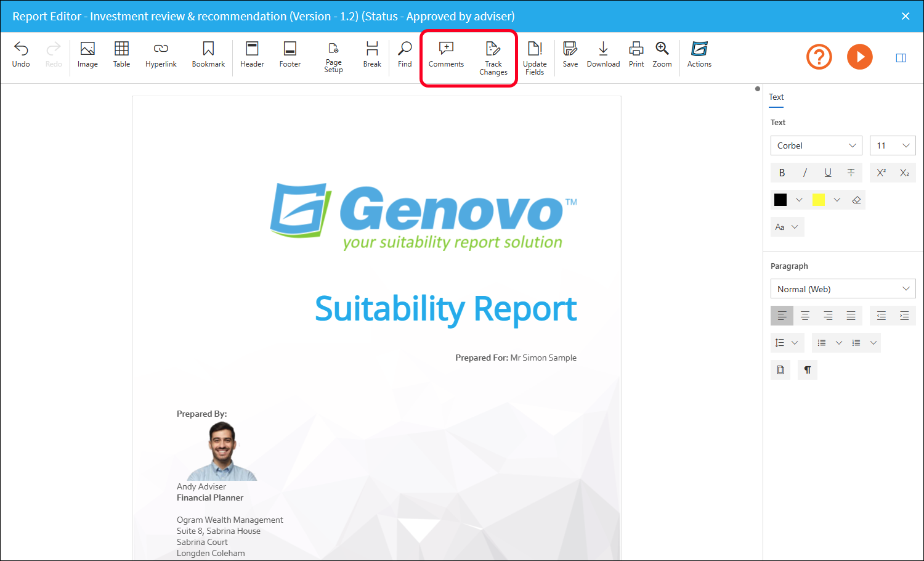924x561 pixels.
Task: Download the report document
Action: click(603, 55)
